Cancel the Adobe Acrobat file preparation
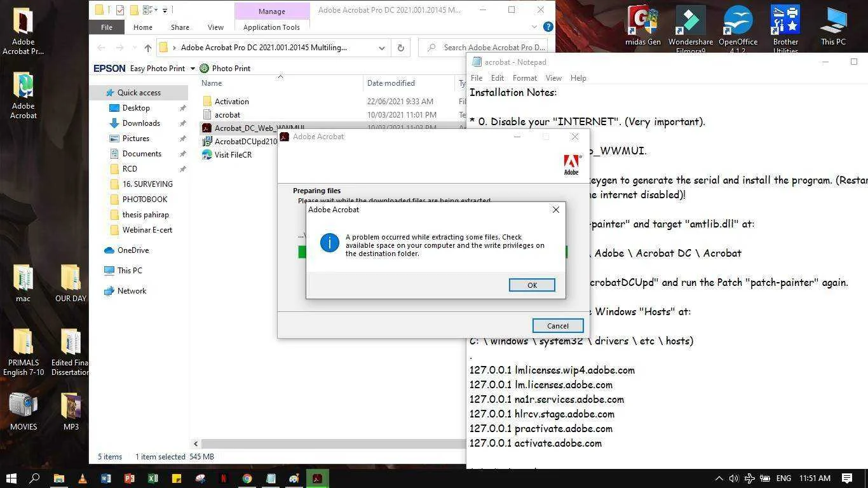Screen dimensions: 868x488 pos(558,326)
